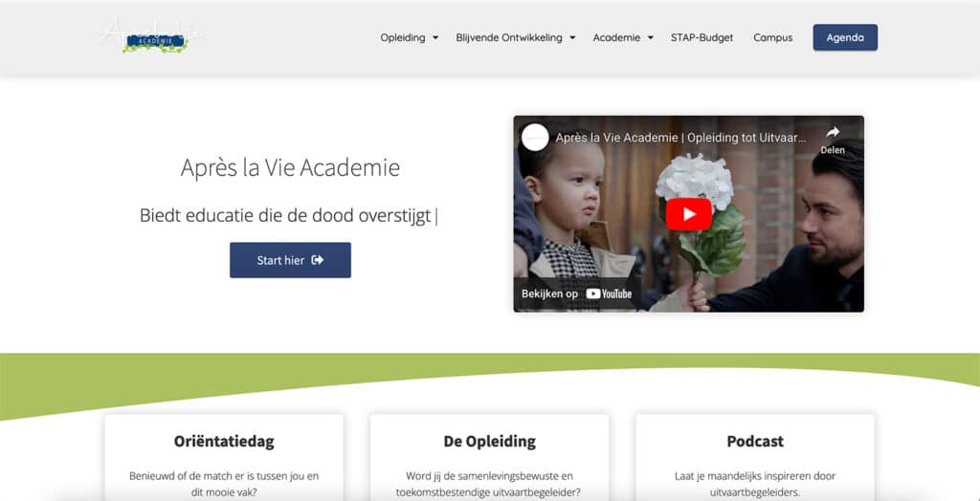
Task: Select the De Opleiding card heading
Action: click(489, 442)
